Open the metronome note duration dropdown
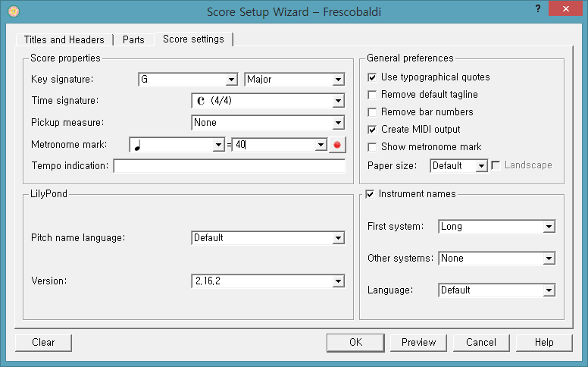This screenshot has height=367, width=588. pyautogui.click(x=177, y=145)
